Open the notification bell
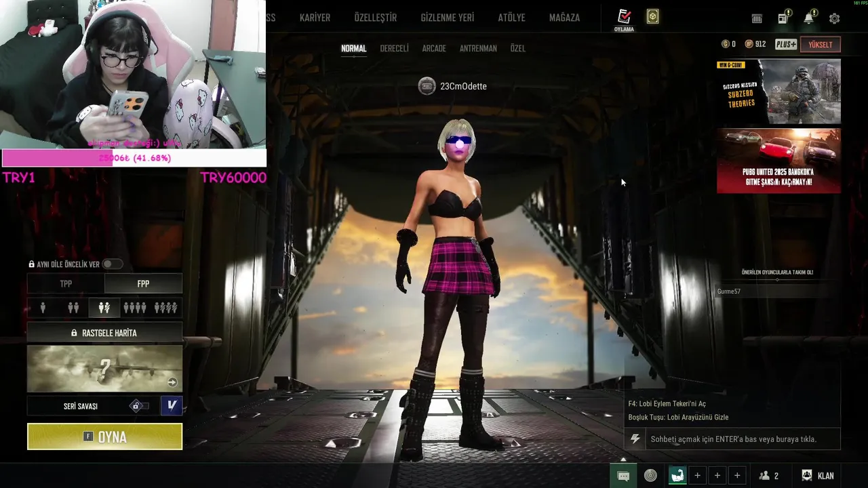 [809, 18]
